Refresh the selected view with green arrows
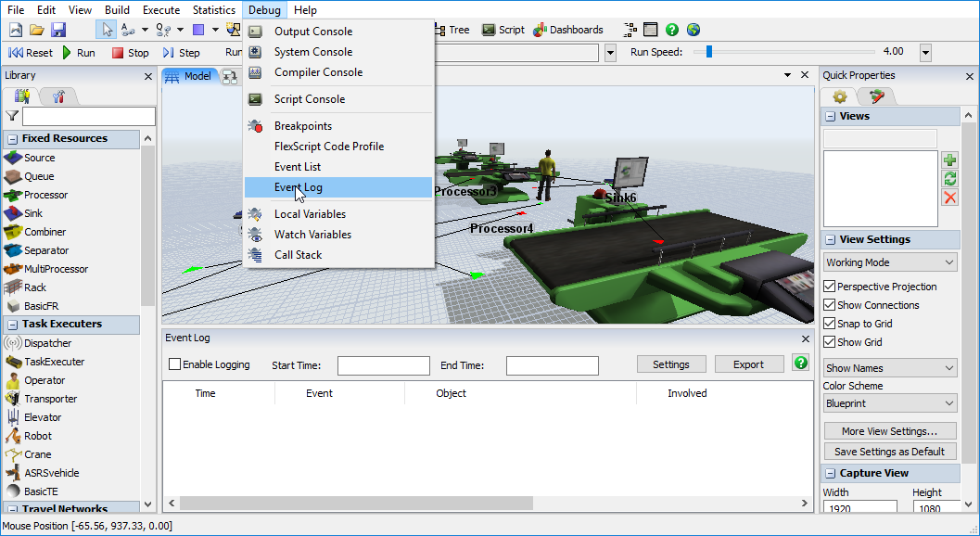The image size is (980, 536). 949,179
